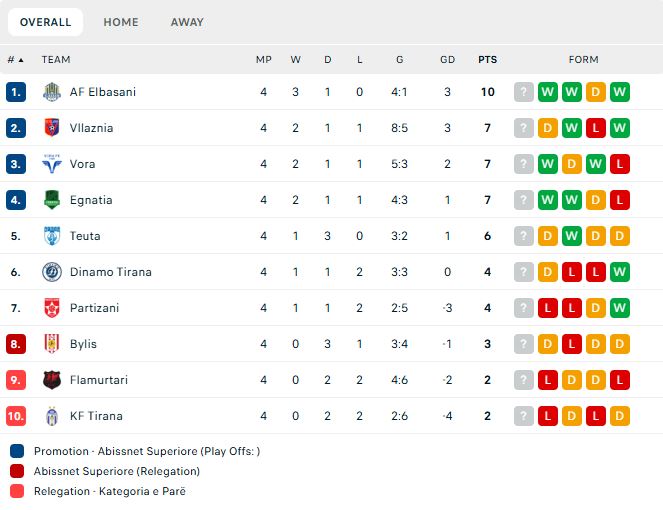Switch to the AWAY standings tab
Screen dimensions: 663x510
point(187,22)
